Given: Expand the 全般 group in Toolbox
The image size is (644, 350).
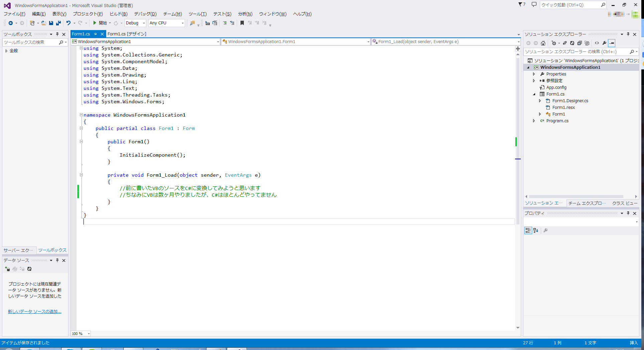Looking at the screenshot, I should [6, 51].
